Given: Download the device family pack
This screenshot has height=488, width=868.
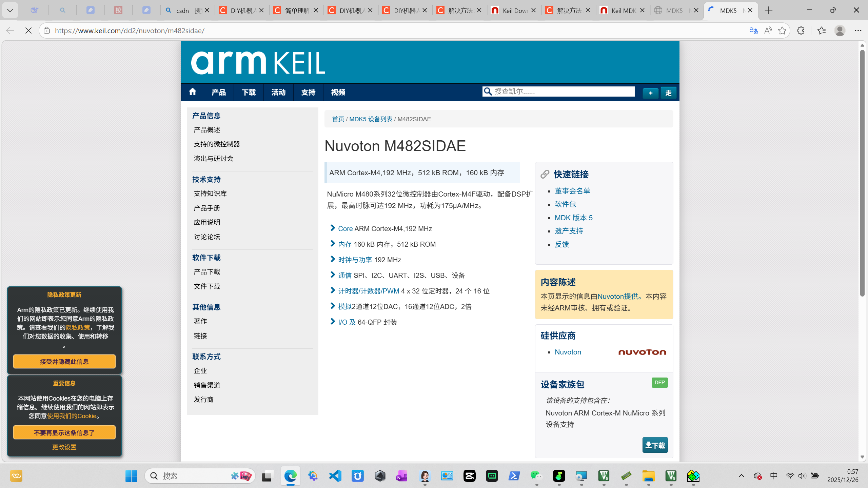Looking at the screenshot, I should tap(655, 445).
